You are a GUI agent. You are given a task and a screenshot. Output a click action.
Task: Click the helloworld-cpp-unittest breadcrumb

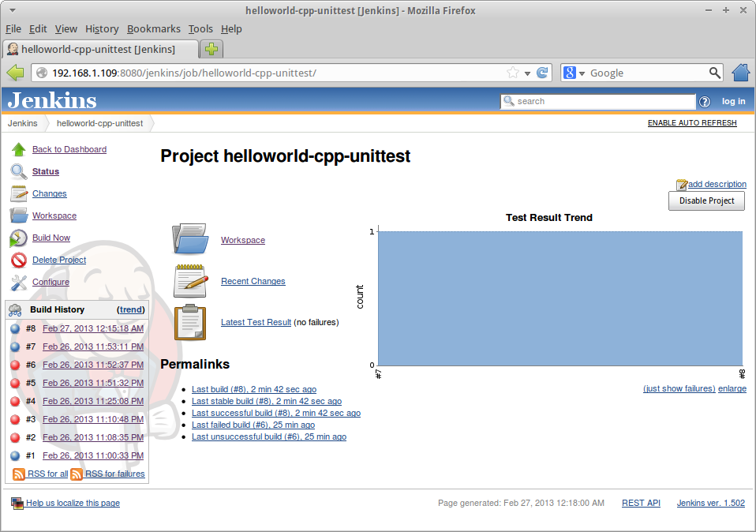[x=99, y=123]
